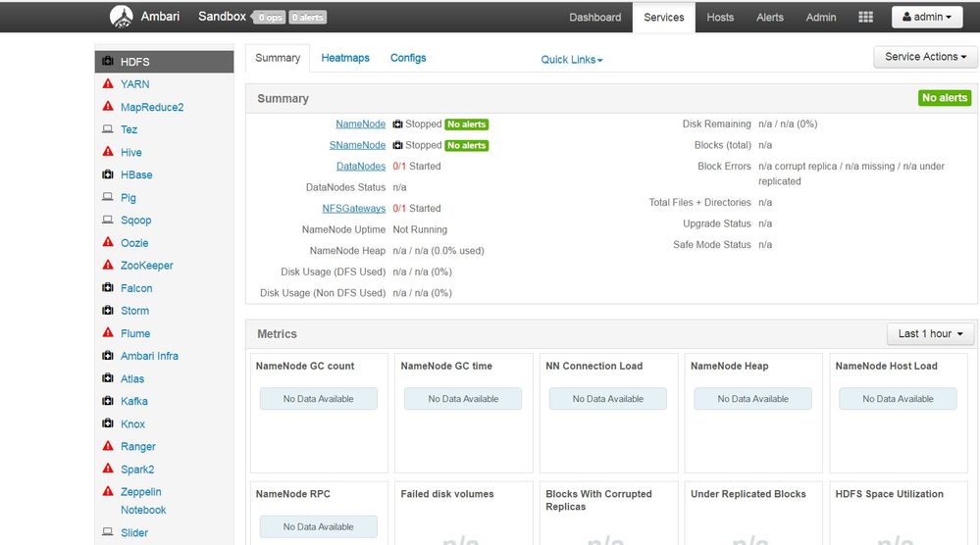This screenshot has width=980, height=545.
Task: Click the Oozie red alert icon
Action: click(108, 242)
